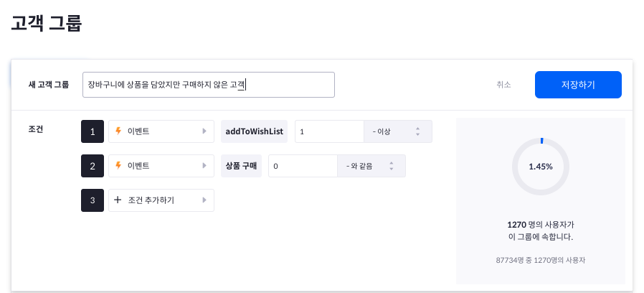The image size is (644, 293).
Task: Click the plus icon beside 조건 추가하기
Action: point(118,200)
